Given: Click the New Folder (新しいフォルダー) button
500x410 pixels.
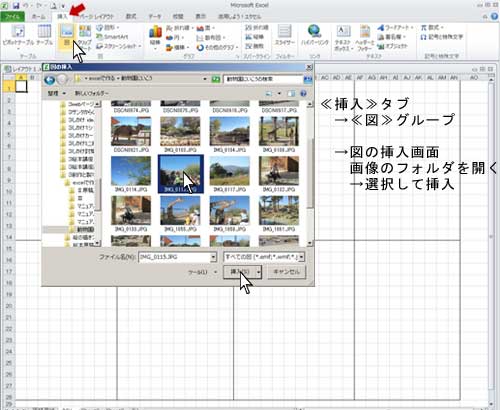Looking at the screenshot, I should [91, 93].
